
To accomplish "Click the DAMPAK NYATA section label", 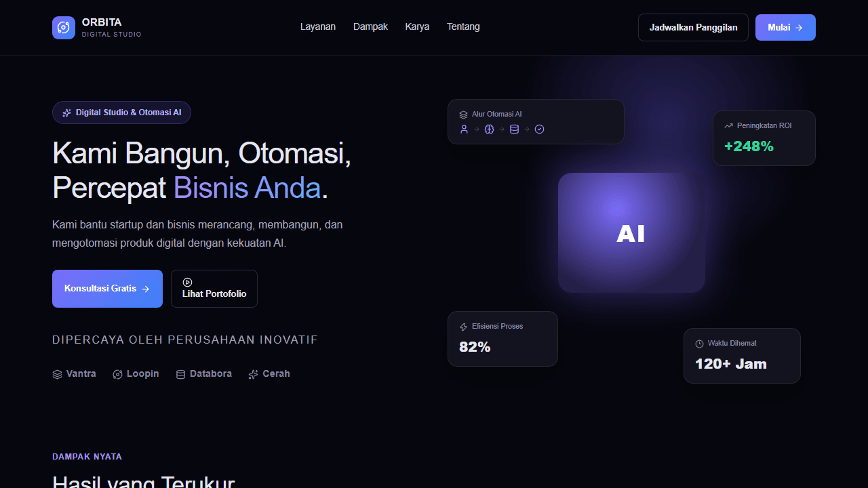I will click(x=87, y=457).
